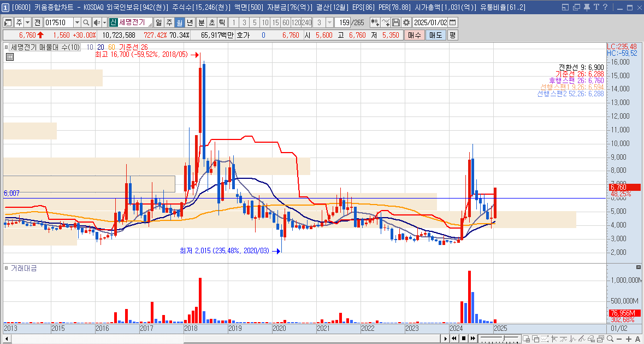Click the dashed chart region icon at bottom
The width and height of the screenshot is (644, 344).
[545, 339]
